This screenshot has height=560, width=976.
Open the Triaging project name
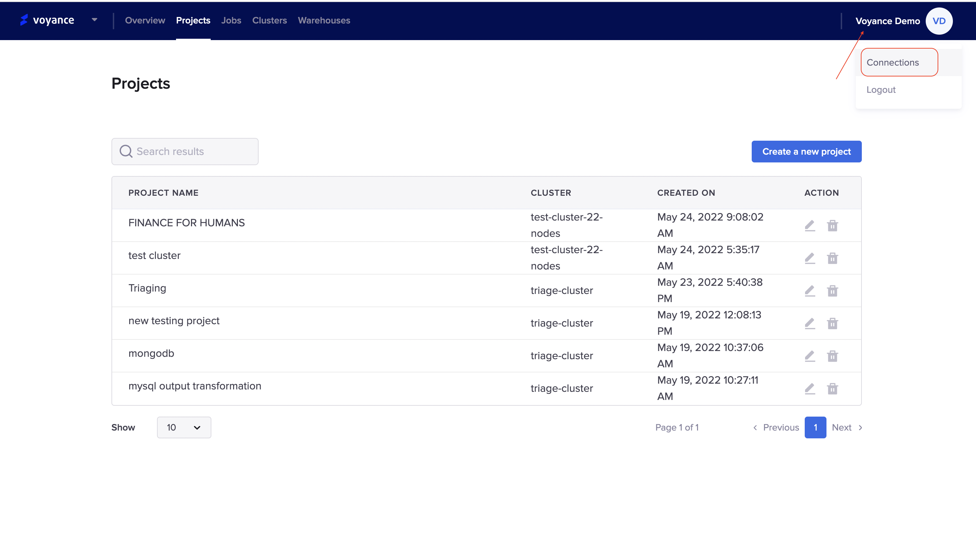(147, 288)
